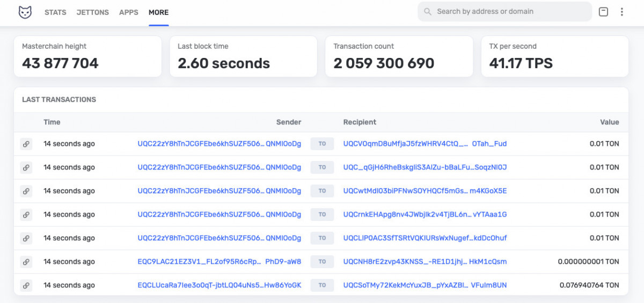Click the 41.17 TPS value

click(521, 63)
